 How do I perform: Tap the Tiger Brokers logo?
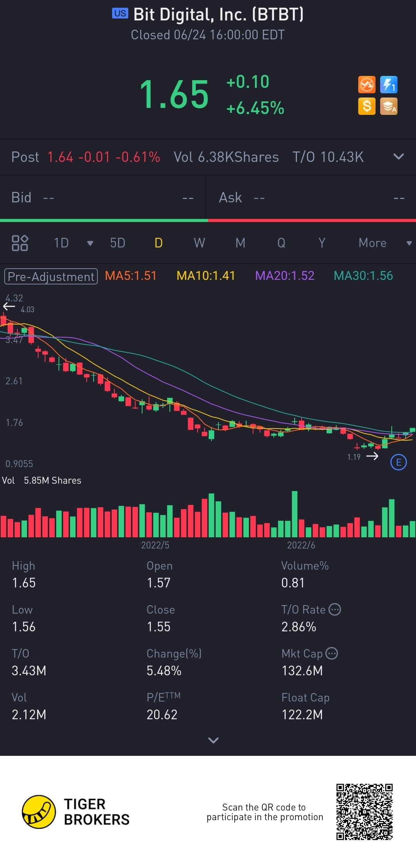pos(75,812)
